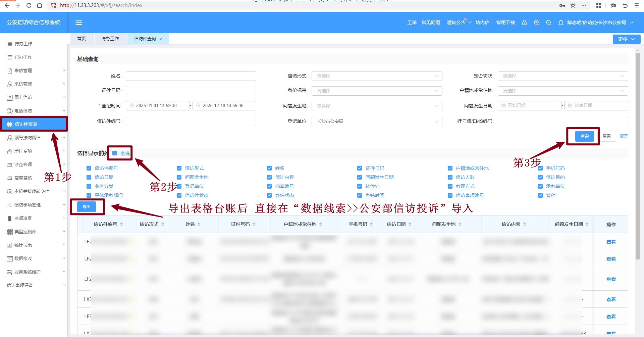The image size is (644, 337).
Task: Bookmark page with the star icon
Action: click(x=573, y=5)
